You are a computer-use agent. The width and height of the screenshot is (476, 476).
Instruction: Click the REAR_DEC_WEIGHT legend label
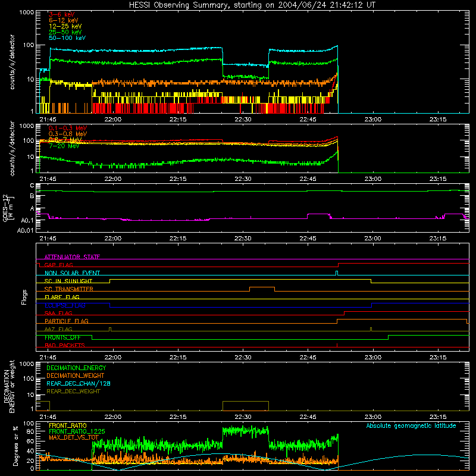click(73, 392)
